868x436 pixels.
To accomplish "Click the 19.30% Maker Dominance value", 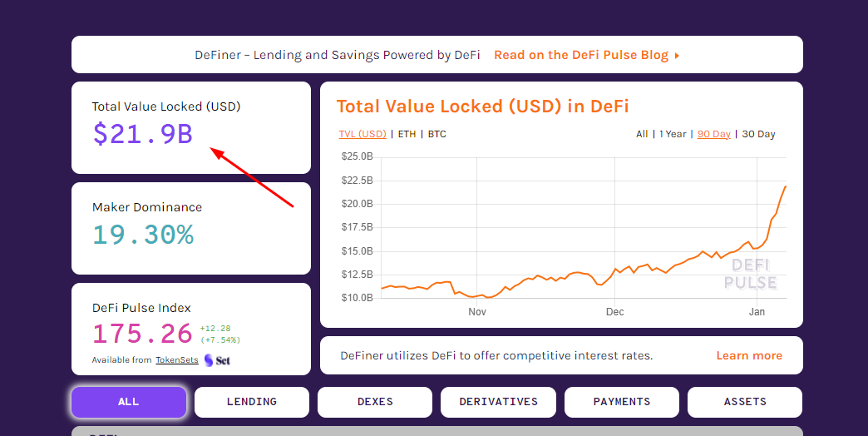I will (143, 235).
